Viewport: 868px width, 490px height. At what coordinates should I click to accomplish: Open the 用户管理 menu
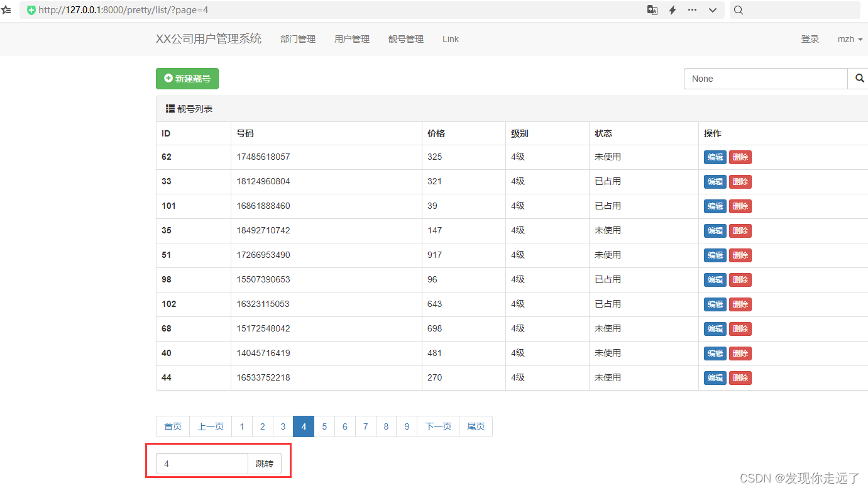point(352,39)
